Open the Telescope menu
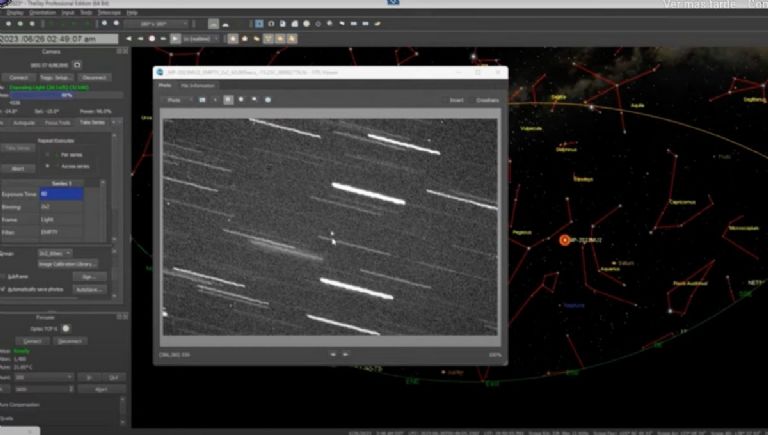This screenshot has width=768, height=435. (108, 12)
